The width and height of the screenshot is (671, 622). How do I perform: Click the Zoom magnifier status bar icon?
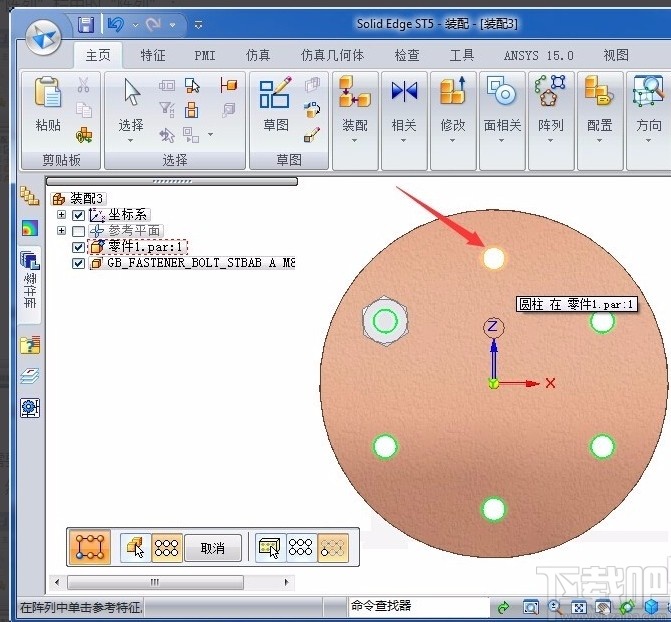(x=555, y=607)
